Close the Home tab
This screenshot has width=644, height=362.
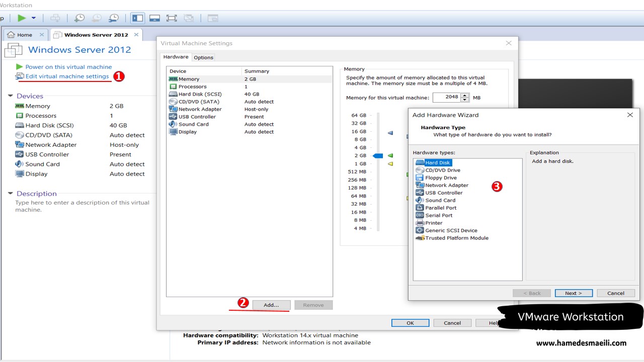click(x=42, y=35)
